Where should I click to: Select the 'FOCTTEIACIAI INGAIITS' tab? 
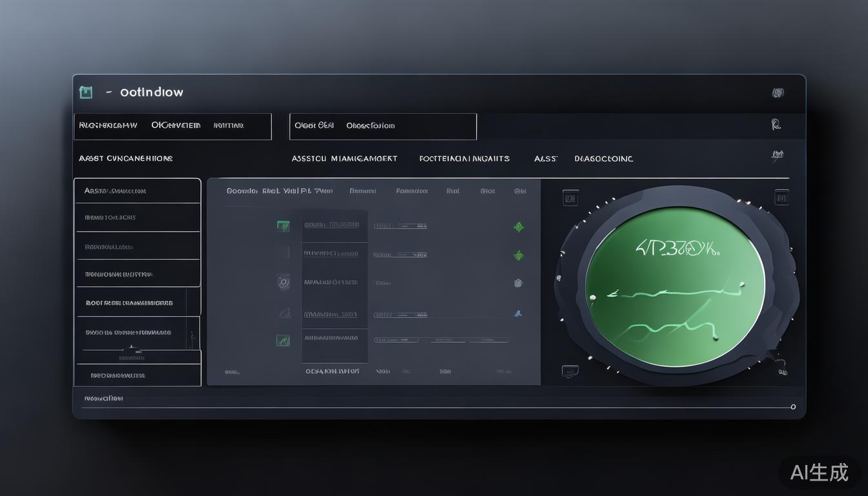point(464,158)
